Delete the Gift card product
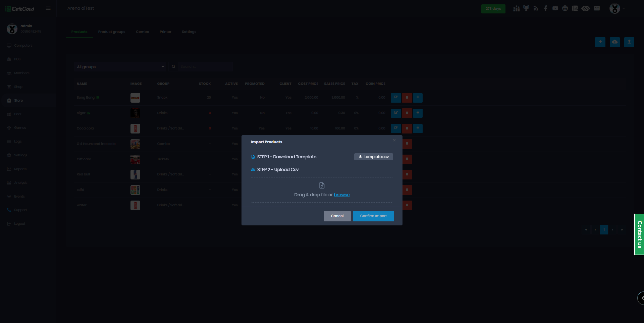644x323 pixels. point(407,159)
